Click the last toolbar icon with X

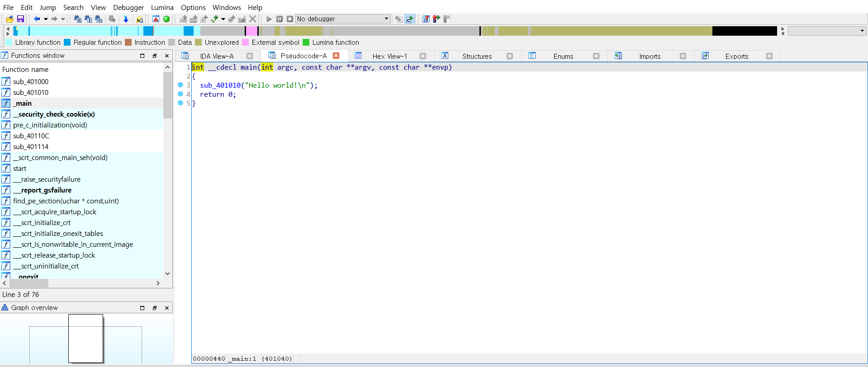coord(447,19)
